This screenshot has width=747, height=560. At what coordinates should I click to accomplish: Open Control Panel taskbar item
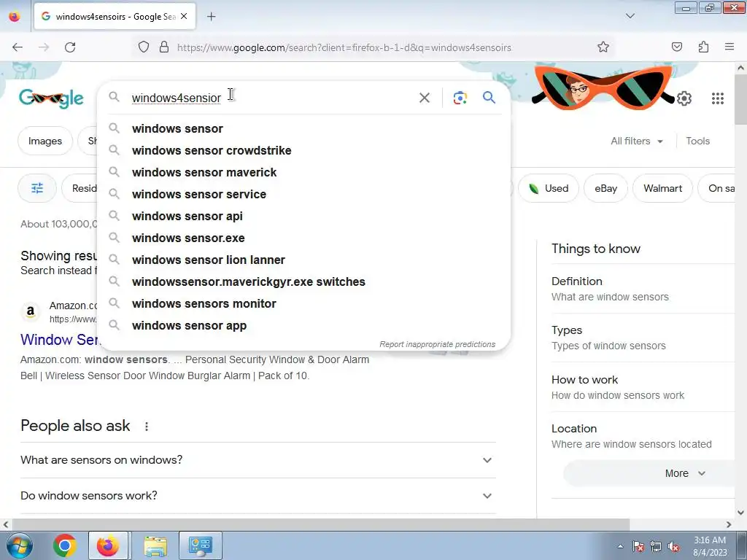point(200,545)
